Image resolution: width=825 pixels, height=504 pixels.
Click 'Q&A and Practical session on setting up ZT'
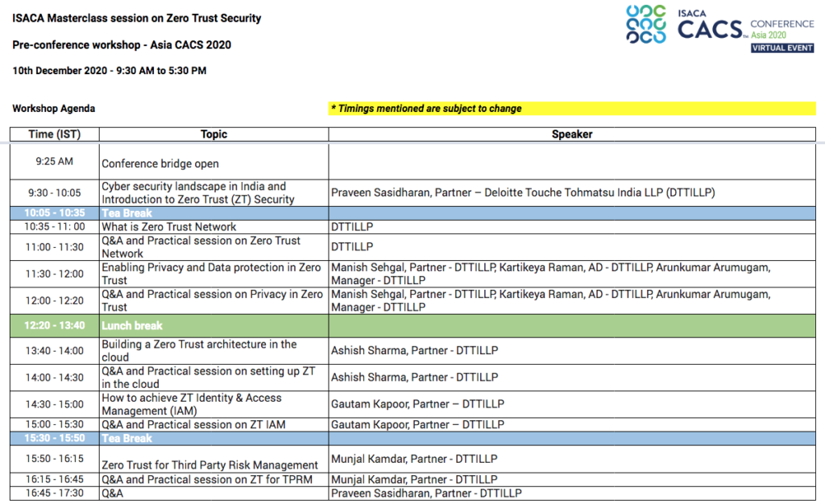click(214, 378)
